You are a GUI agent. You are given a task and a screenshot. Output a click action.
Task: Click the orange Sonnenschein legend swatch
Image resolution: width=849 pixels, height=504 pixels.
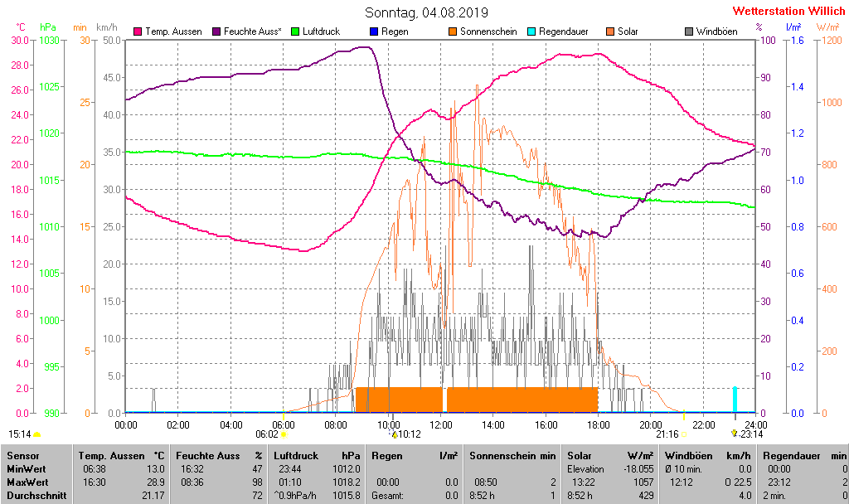(453, 31)
